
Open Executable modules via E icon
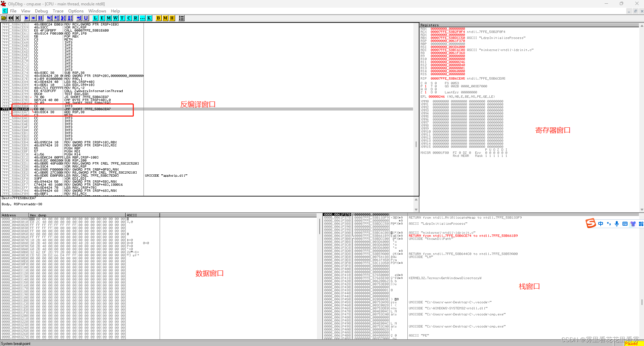click(102, 18)
